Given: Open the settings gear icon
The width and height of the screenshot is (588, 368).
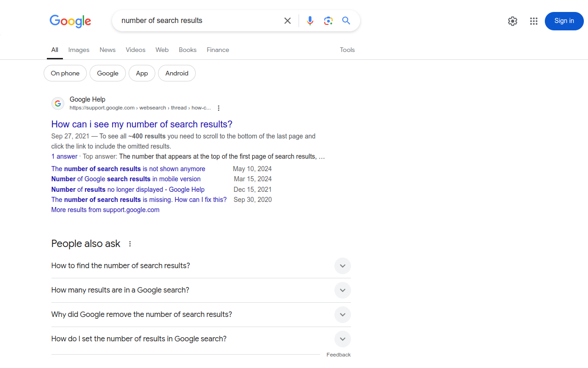Looking at the screenshot, I should click(x=513, y=21).
